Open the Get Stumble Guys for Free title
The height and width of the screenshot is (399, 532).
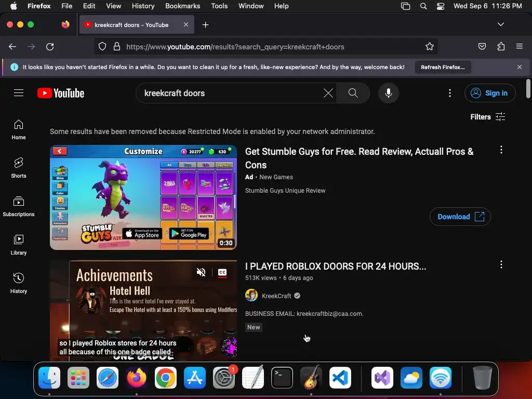[x=360, y=158]
